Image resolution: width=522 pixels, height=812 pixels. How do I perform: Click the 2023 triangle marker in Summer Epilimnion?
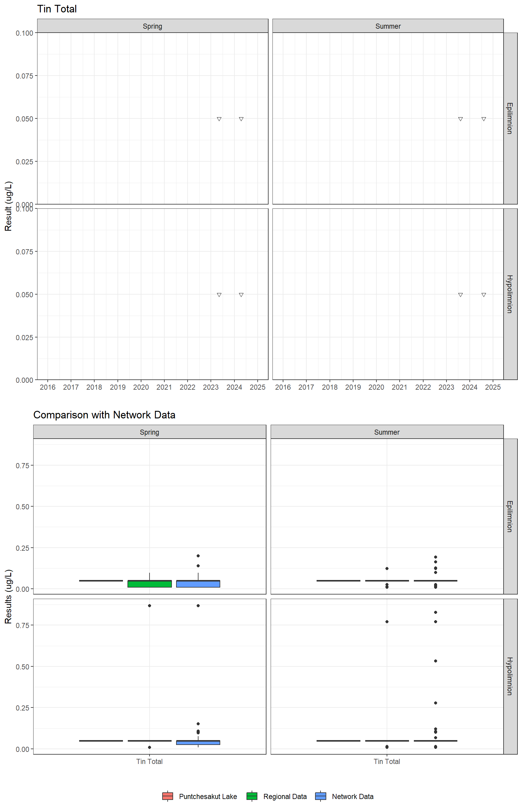click(460, 119)
